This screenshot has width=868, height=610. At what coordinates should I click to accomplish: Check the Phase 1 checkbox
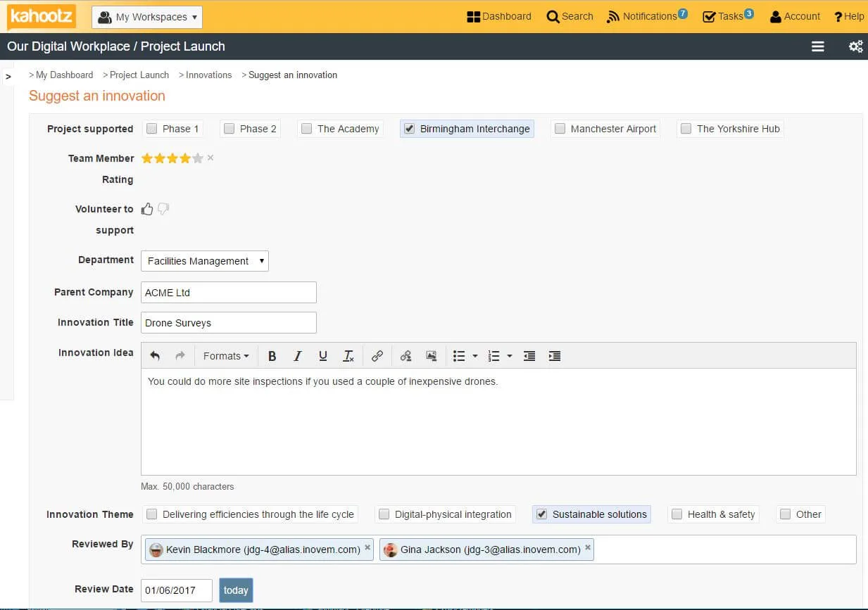[x=151, y=129]
